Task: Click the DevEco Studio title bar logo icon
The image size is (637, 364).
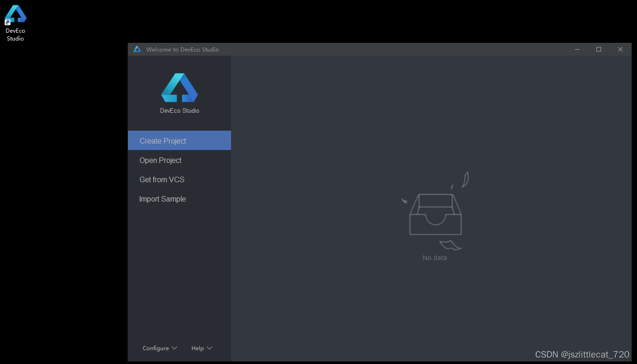Action: click(x=137, y=49)
